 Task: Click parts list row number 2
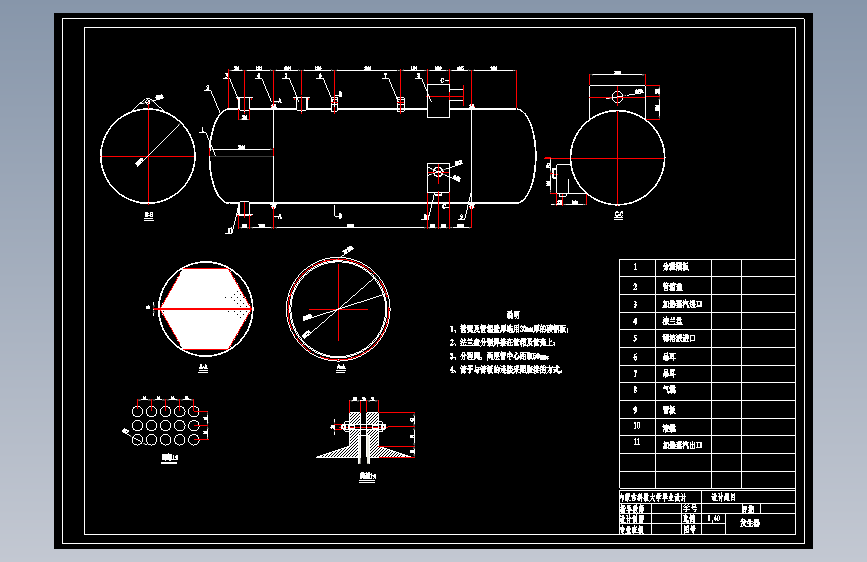tap(635, 287)
